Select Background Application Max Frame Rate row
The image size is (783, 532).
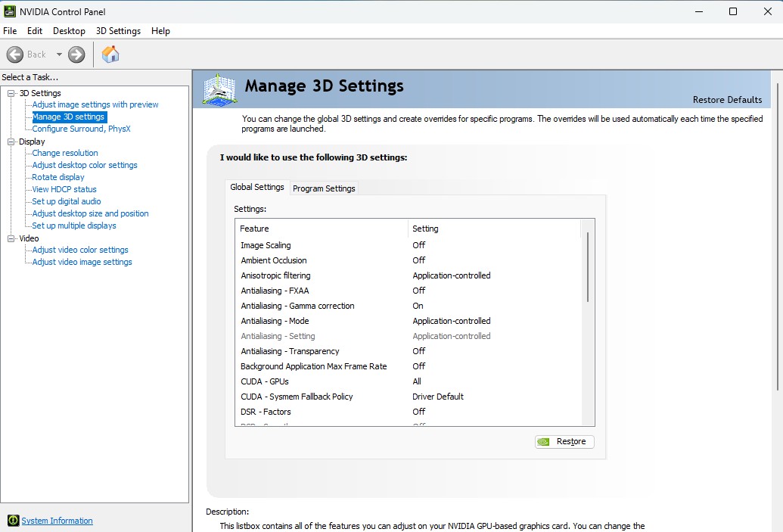point(409,367)
